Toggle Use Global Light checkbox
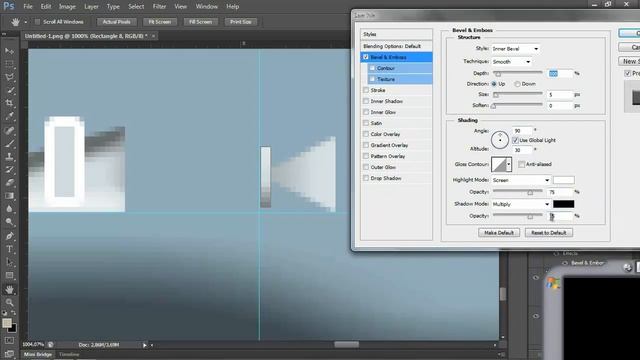 coord(515,140)
